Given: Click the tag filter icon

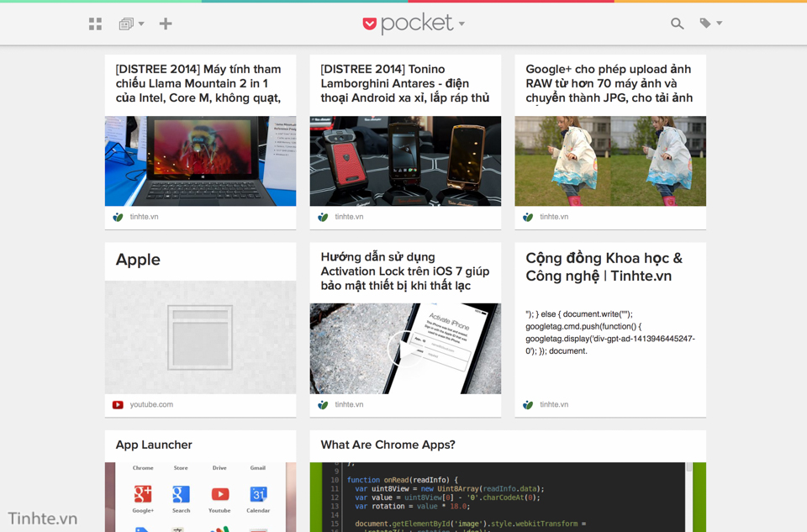Looking at the screenshot, I should (705, 24).
